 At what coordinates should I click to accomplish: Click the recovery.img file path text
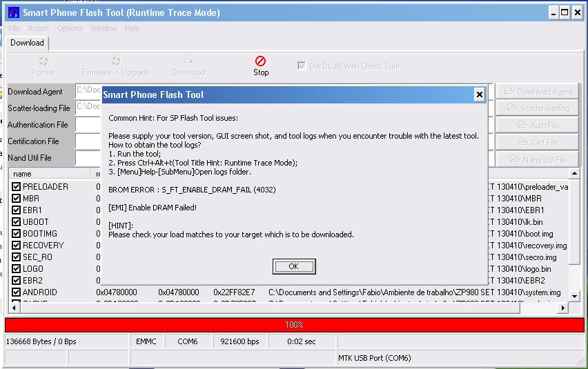pyautogui.click(x=528, y=246)
